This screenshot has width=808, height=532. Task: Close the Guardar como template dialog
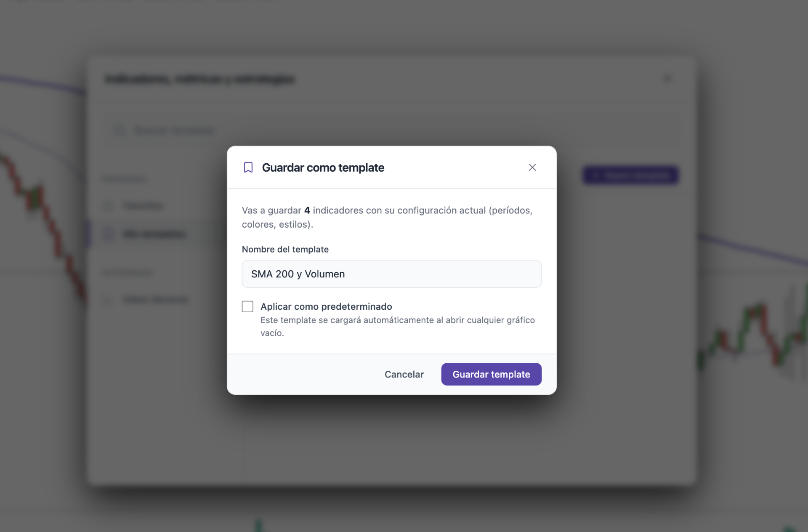tap(532, 168)
